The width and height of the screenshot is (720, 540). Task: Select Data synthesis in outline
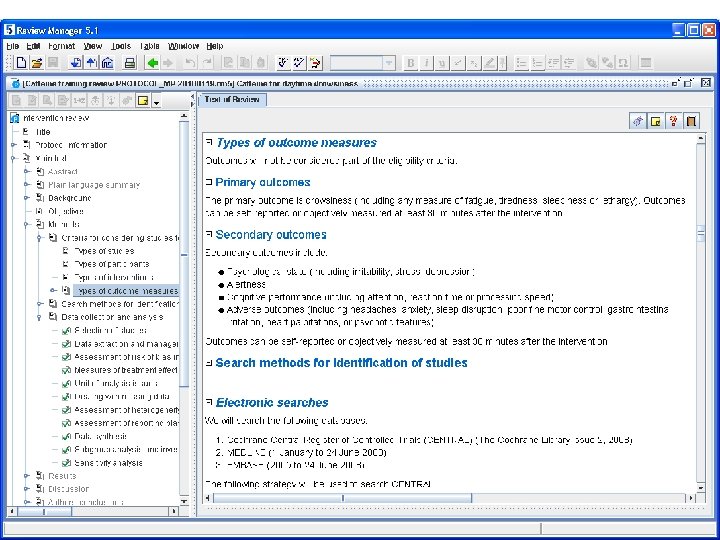click(101, 437)
